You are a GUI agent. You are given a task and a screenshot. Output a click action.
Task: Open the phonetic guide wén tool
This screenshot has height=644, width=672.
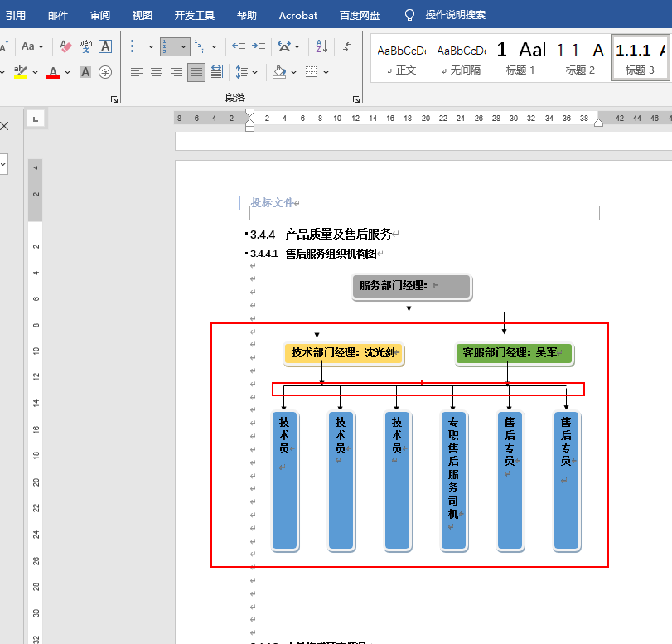coord(85,46)
